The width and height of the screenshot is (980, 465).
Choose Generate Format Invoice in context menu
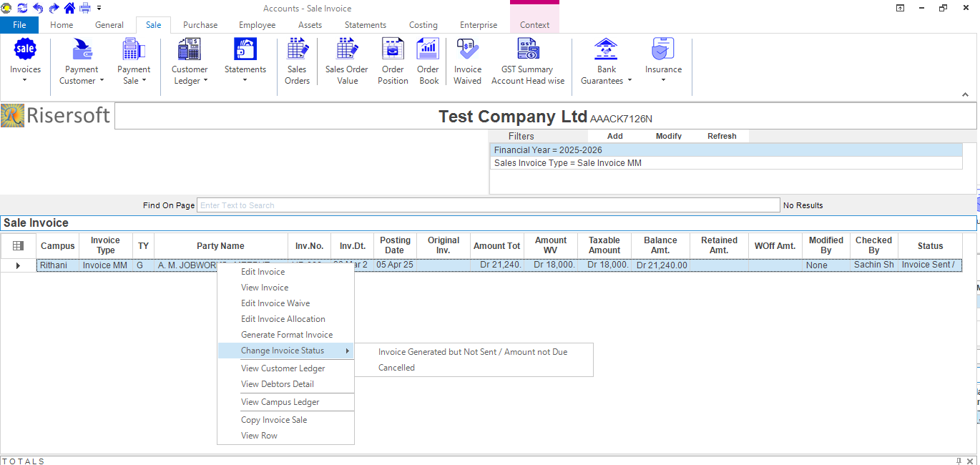click(287, 335)
